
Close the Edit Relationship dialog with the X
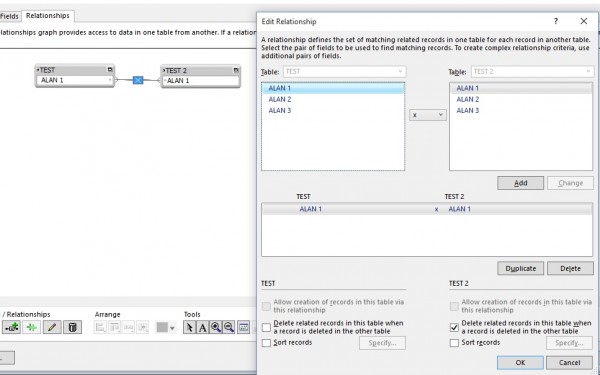pyautogui.click(x=584, y=21)
